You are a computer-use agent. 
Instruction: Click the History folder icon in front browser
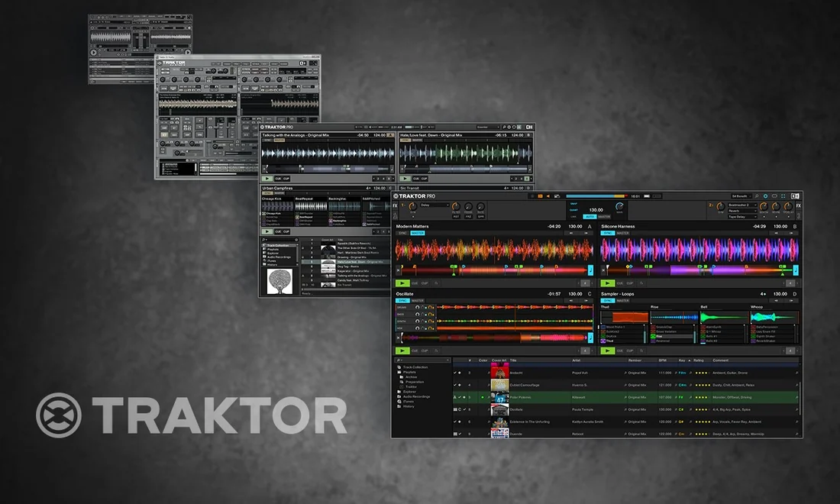(399, 406)
